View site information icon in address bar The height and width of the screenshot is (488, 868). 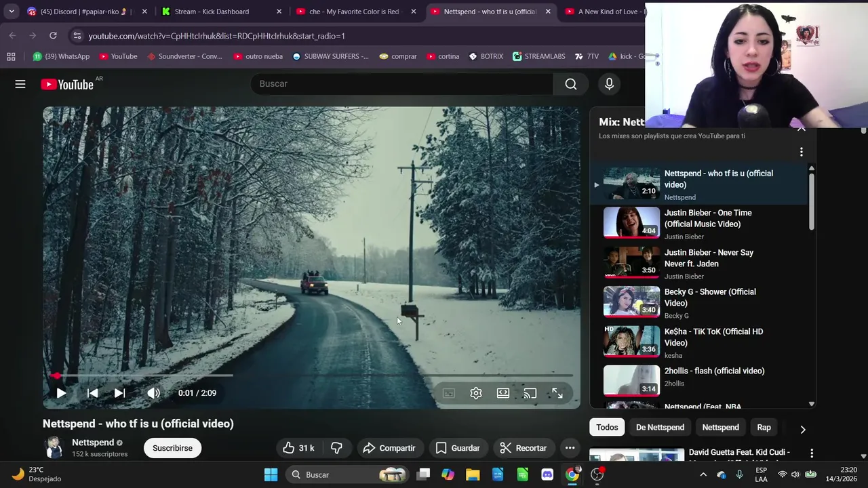(77, 36)
